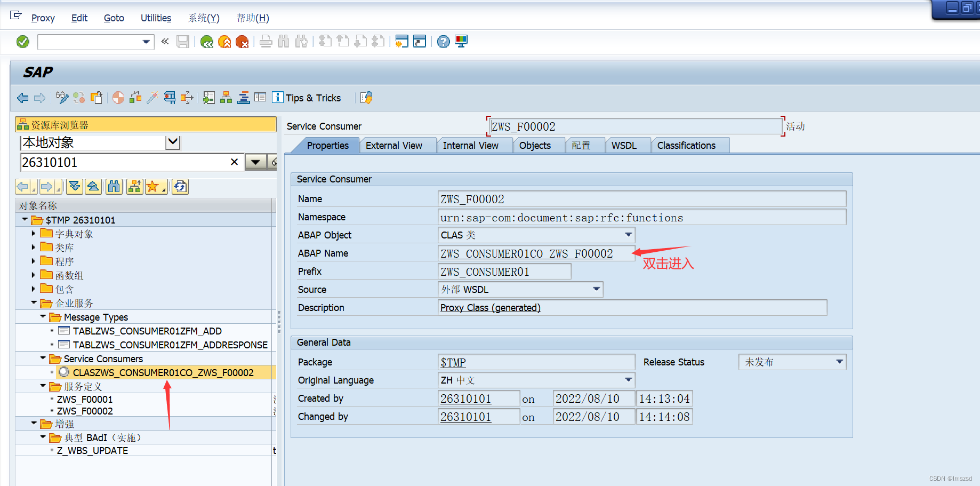Open the 本地对象 object type dropdown
The width and height of the screenshot is (980, 486).
point(173,142)
